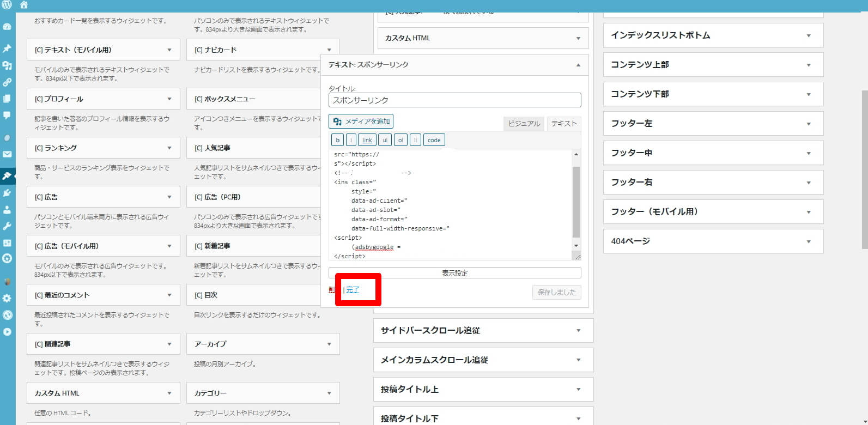
Task: Visit site via home icon
Action: [x=23, y=5]
